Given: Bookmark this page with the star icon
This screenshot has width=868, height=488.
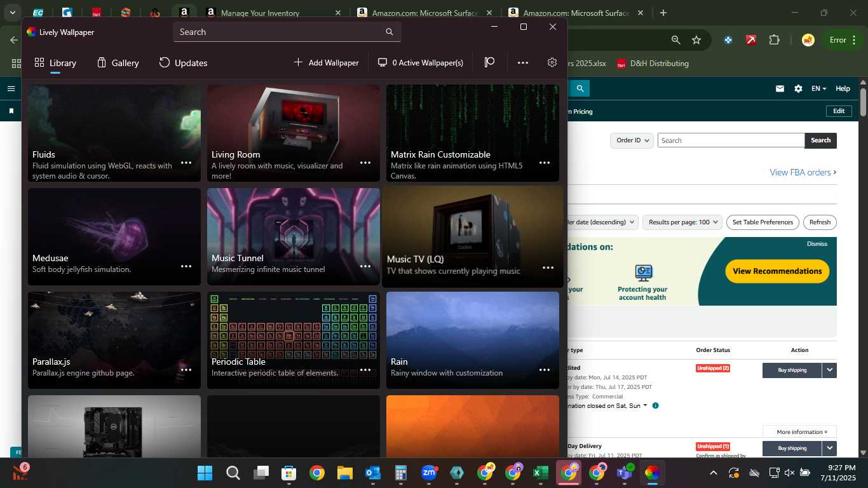Looking at the screenshot, I should point(696,40).
